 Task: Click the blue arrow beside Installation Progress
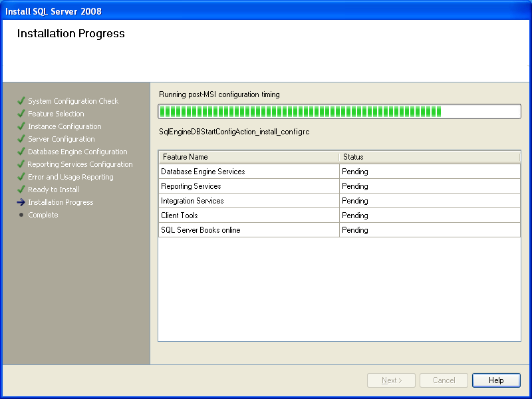click(x=21, y=202)
